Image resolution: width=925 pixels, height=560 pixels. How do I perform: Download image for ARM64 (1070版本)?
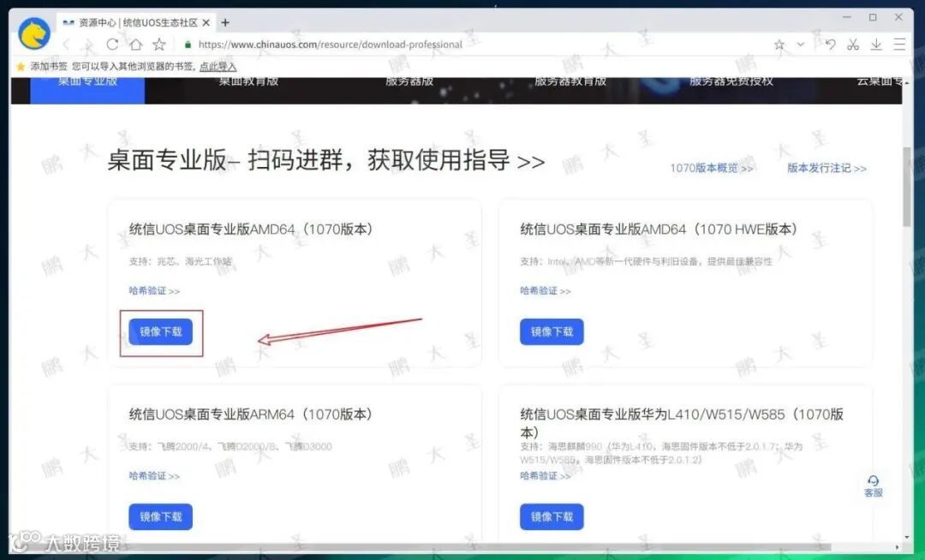click(160, 517)
